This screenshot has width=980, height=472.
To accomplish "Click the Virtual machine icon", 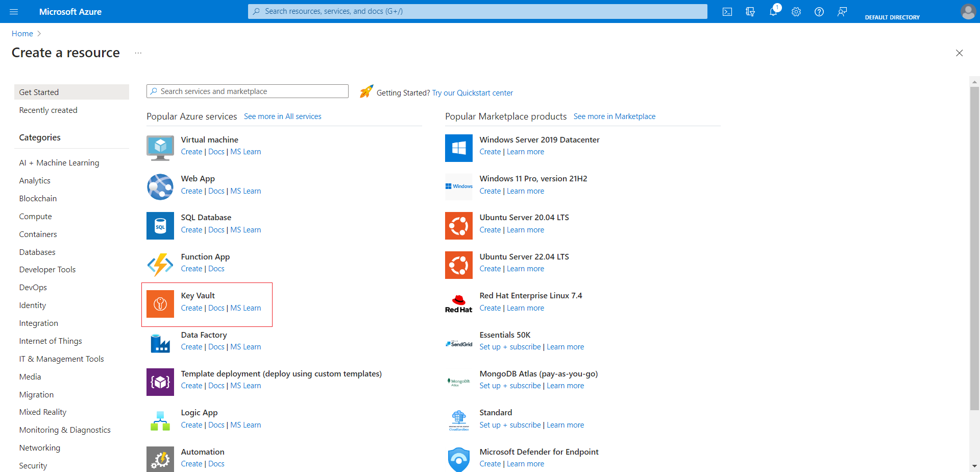I will pos(160,148).
